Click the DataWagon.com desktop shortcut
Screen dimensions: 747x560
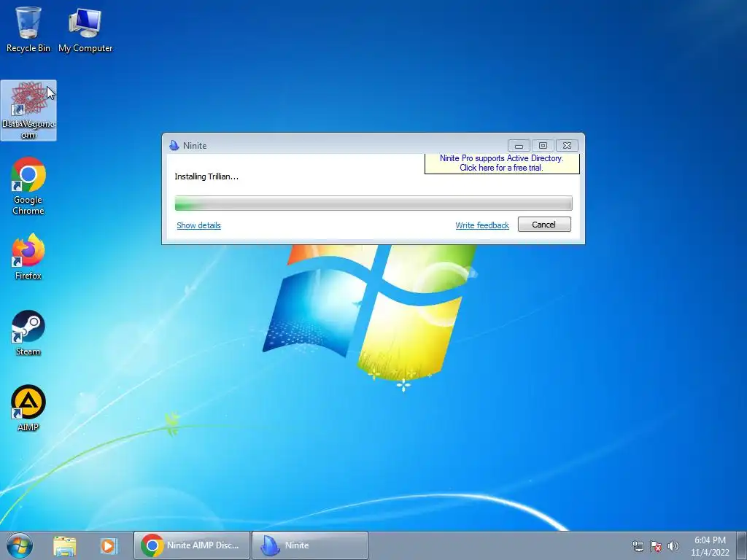28,111
